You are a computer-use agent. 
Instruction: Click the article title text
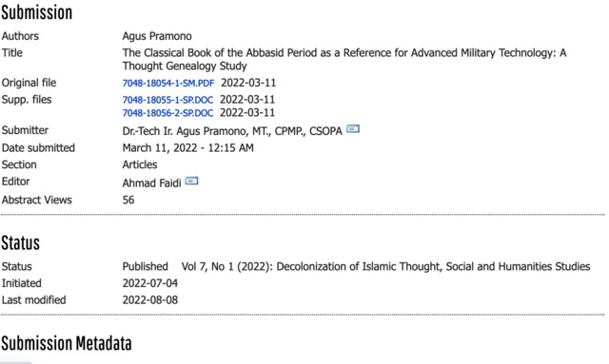coord(344,59)
